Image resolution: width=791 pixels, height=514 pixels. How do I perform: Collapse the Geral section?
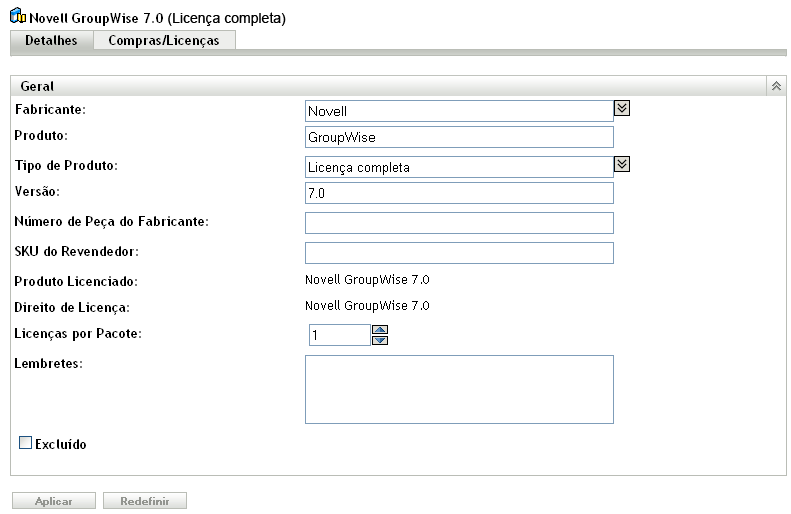coord(776,87)
